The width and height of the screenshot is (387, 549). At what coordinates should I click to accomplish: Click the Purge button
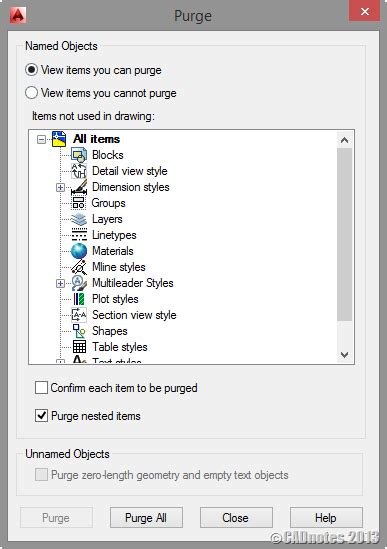click(56, 517)
